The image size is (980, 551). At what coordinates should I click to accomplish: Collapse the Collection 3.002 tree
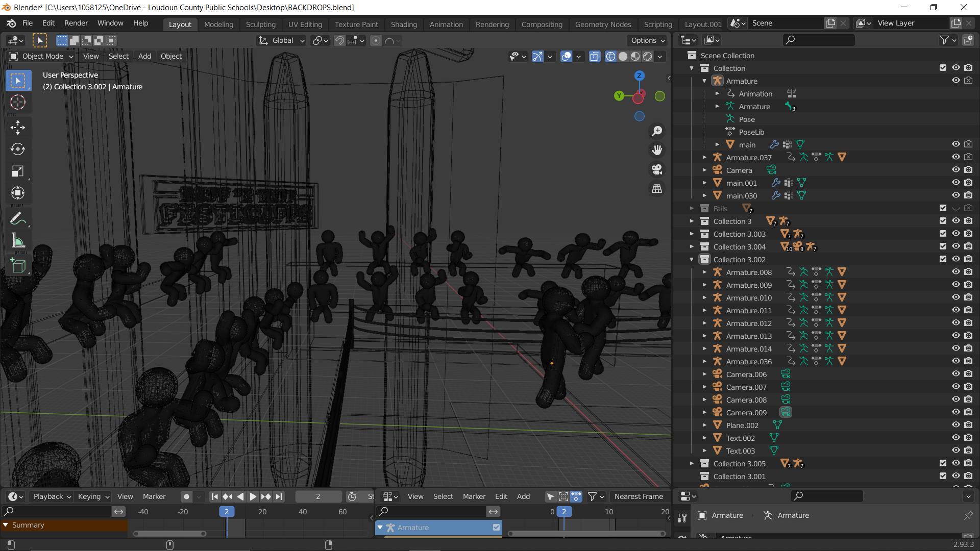[x=692, y=259]
